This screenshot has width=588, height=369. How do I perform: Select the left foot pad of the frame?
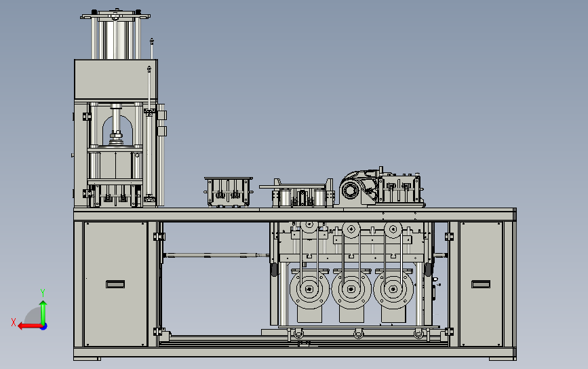pos(87,359)
